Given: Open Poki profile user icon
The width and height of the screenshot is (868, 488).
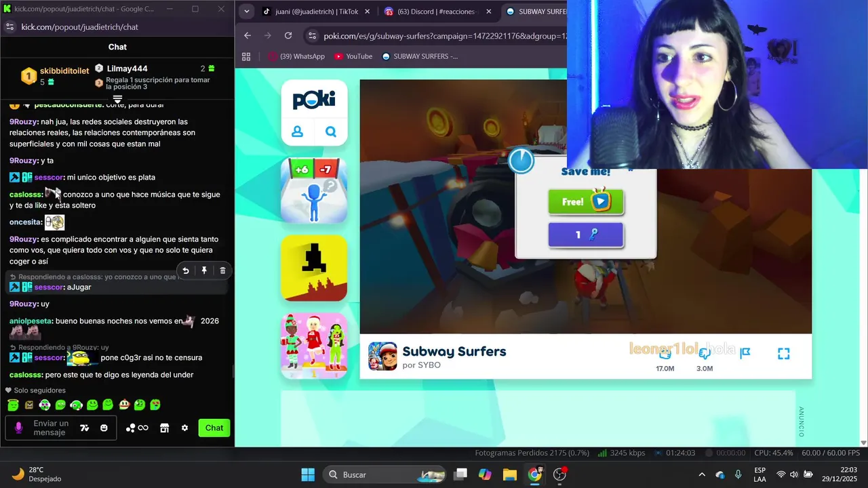Looking at the screenshot, I should tap(297, 132).
